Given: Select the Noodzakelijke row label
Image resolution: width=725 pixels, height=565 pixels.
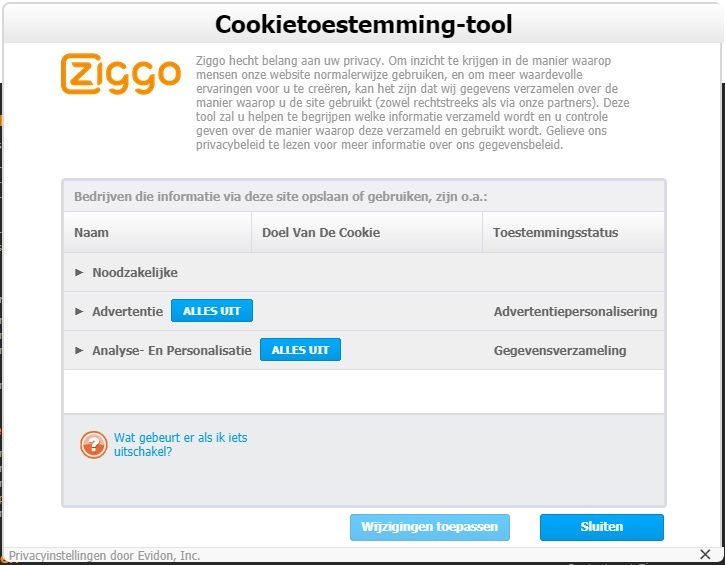Looking at the screenshot, I should click(x=135, y=272).
